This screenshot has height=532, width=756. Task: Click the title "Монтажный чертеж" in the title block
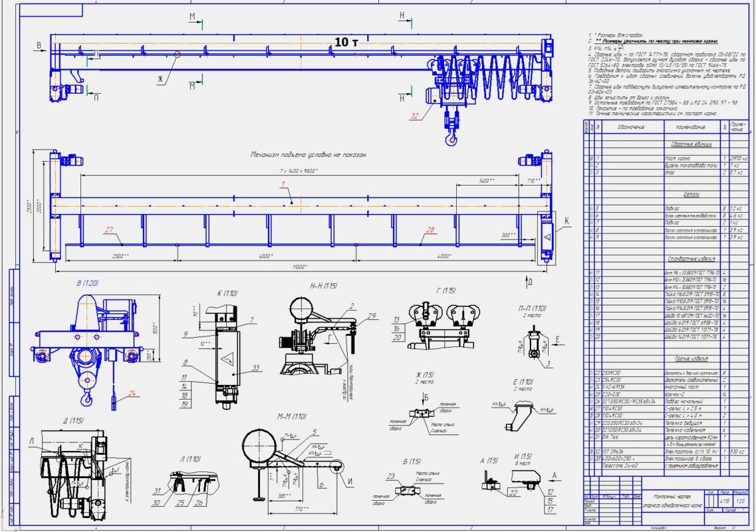[x=673, y=496]
